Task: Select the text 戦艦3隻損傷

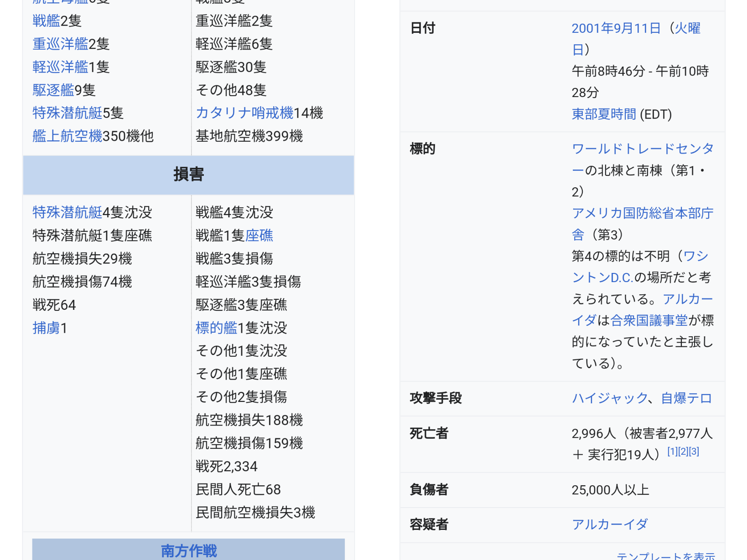Action: pyautogui.click(x=234, y=259)
